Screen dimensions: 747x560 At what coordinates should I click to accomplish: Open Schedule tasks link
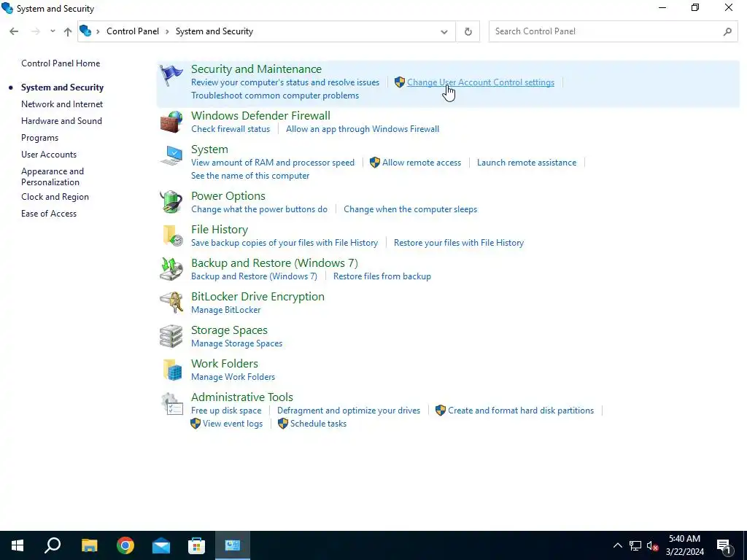click(x=318, y=424)
